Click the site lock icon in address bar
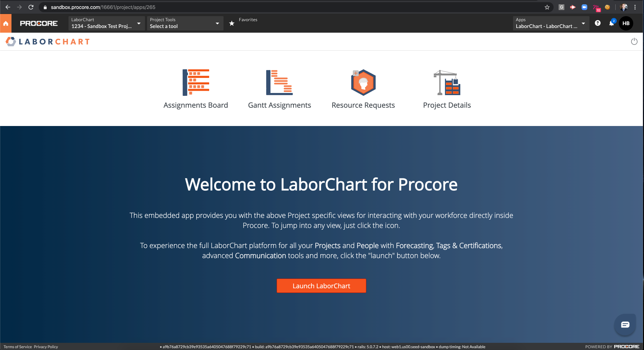The width and height of the screenshot is (644, 350). tap(45, 7)
